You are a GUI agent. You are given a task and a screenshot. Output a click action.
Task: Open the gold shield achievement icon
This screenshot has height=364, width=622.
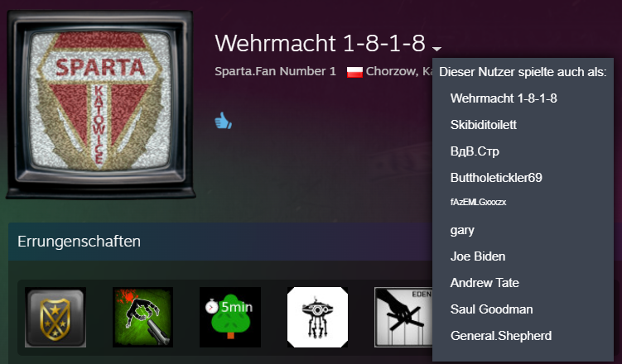[x=55, y=318]
